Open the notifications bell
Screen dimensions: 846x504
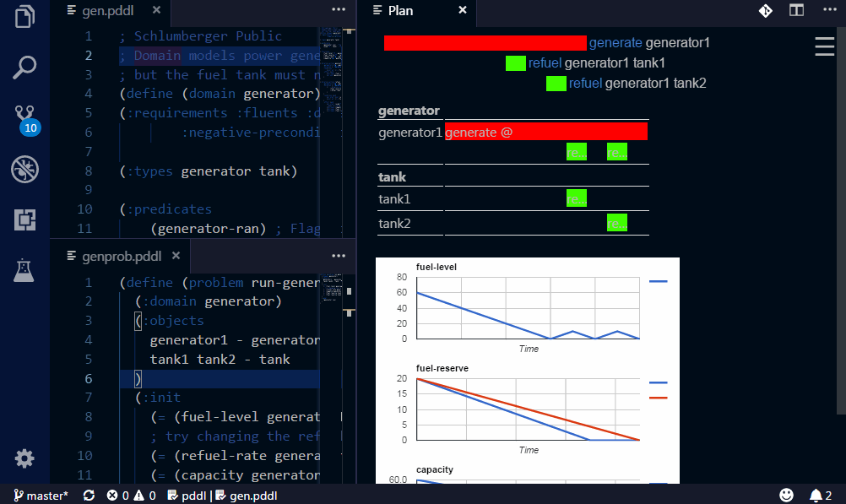coord(821,496)
